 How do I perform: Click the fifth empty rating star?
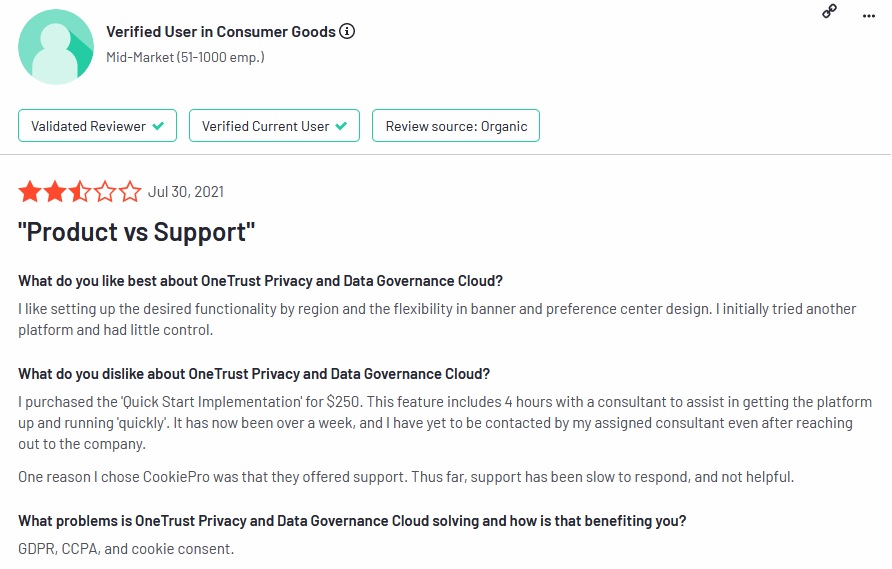(x=130, y=191)
